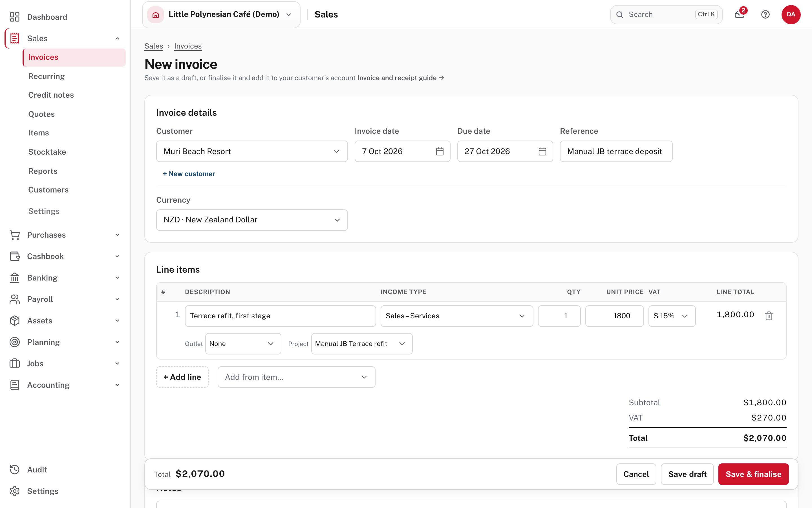The height and width of the screenshot is (508, 812).
Task: Click the Planning target icon
Action: (15, 342)
